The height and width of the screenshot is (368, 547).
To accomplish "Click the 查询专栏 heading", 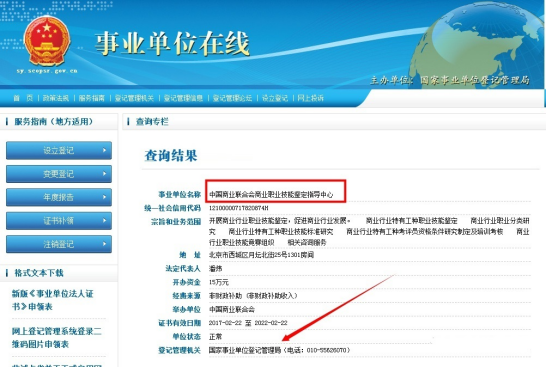I will pos(152,121).
